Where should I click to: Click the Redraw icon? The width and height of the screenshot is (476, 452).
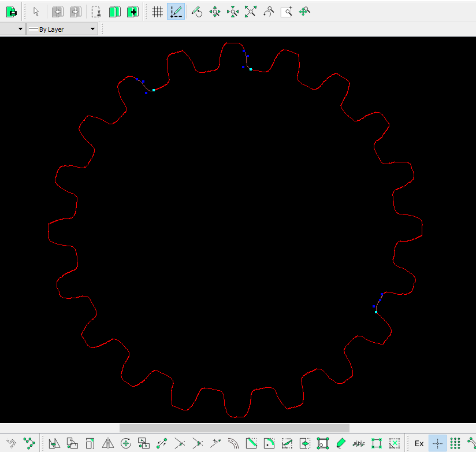[x=197, y=11]
